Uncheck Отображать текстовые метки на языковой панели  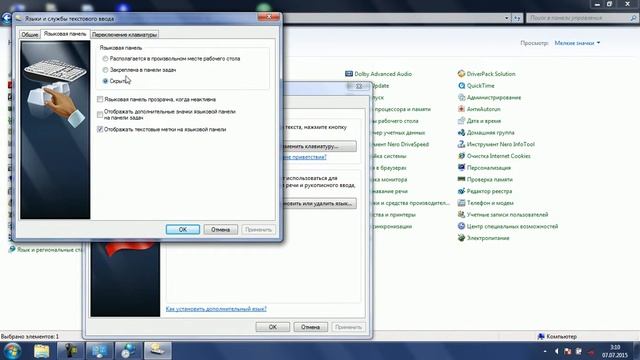pos(162,129)
